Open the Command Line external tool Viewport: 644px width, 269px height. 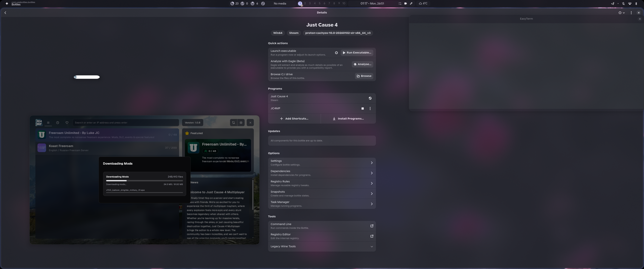372,226
